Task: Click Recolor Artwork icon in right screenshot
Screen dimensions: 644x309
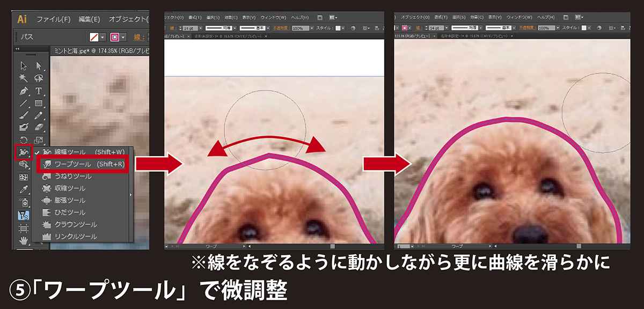Action: 599,28
